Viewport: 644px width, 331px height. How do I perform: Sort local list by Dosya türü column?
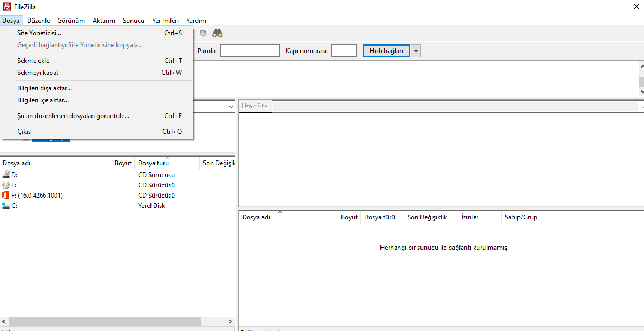coord(167,163)
